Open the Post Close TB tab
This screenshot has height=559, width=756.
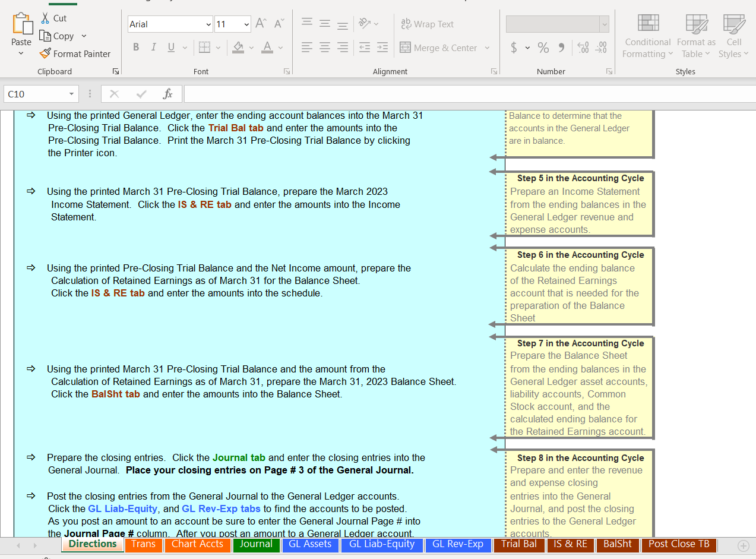(679, 544)
